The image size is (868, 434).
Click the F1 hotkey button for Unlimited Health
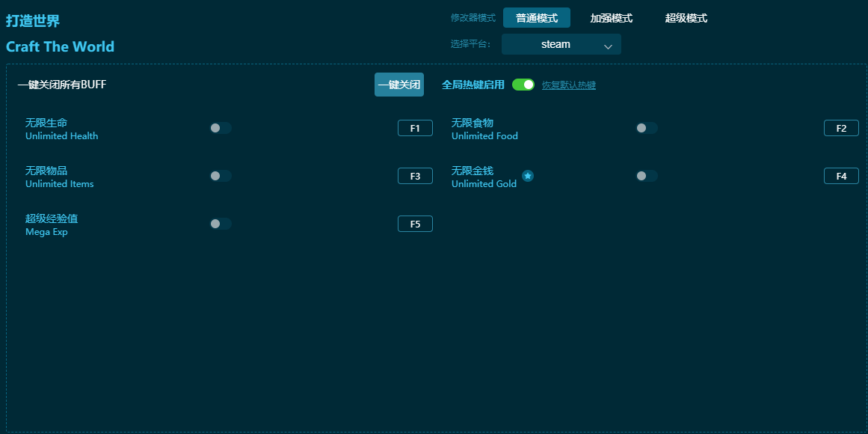(415, 127)
